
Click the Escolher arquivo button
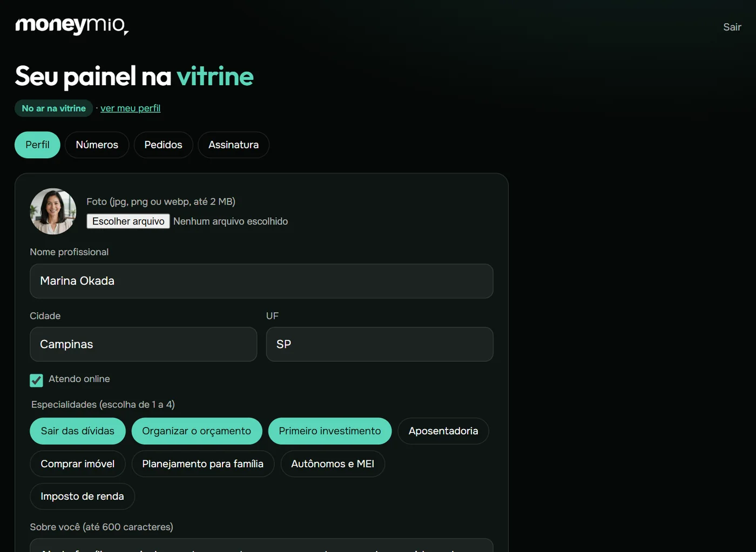click(128, 221)
